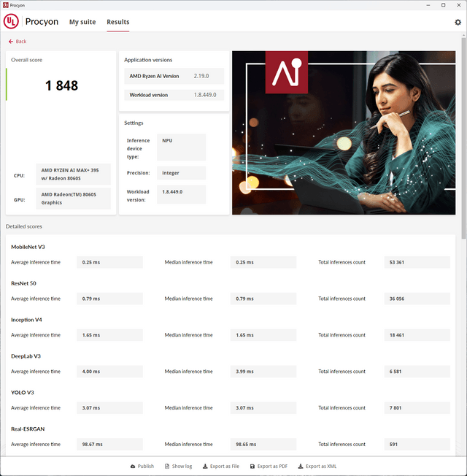Screen dimensions: 467x476
Task: Click YOLO V3 total inferences 7 801
Action: [417, 408]
